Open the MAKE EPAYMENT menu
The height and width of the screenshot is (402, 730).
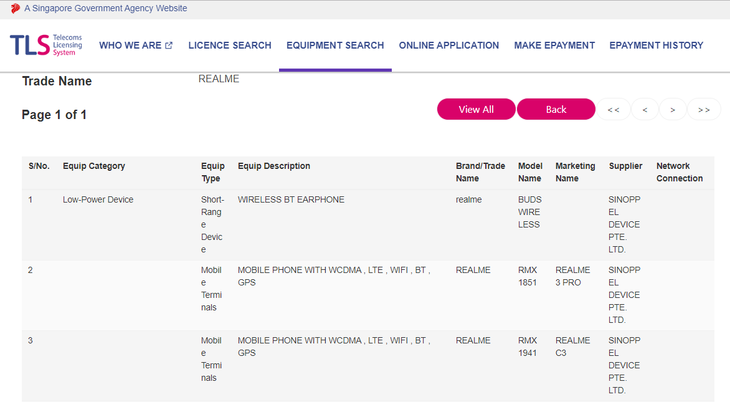coord(554,45)
